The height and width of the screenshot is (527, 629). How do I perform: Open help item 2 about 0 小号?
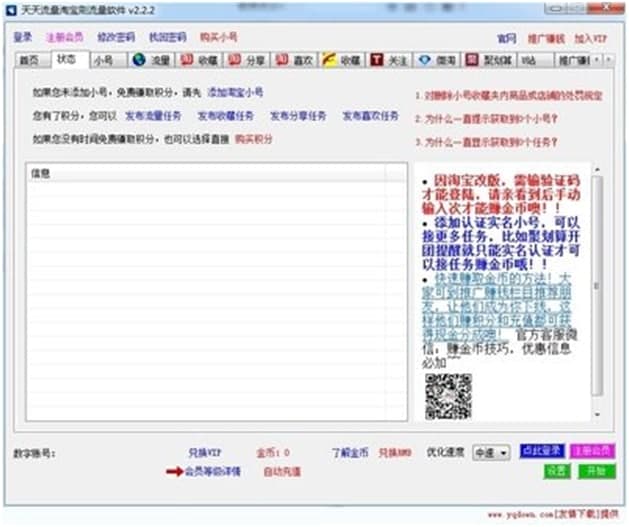click(x=486, y=119)
